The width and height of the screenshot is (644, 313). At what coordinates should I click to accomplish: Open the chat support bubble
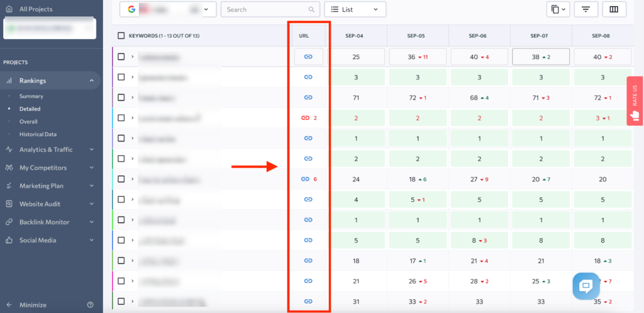(585, 286)
